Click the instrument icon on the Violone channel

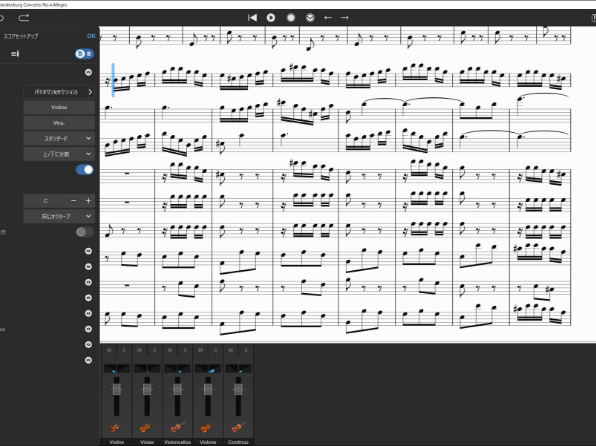208,428
